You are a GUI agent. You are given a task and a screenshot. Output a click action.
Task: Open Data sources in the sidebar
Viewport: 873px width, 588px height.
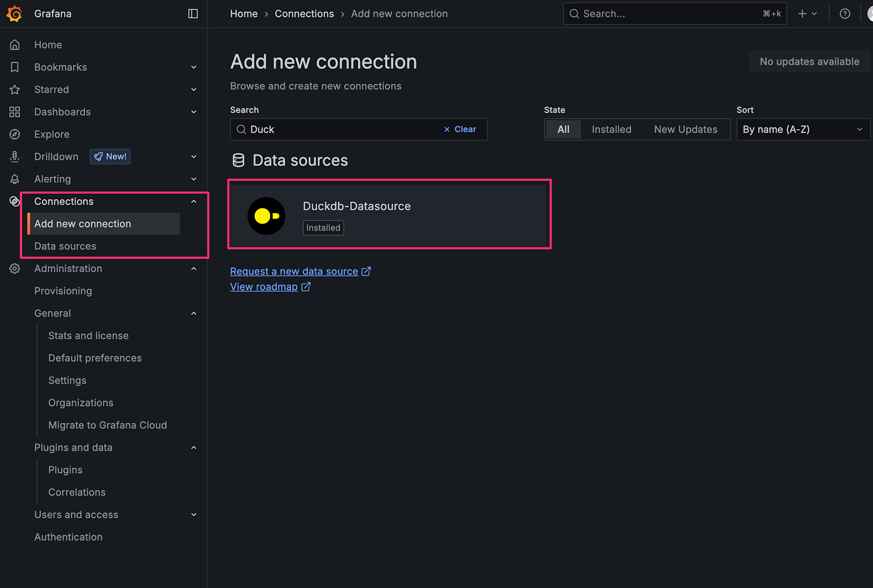[x=65, y=246]
